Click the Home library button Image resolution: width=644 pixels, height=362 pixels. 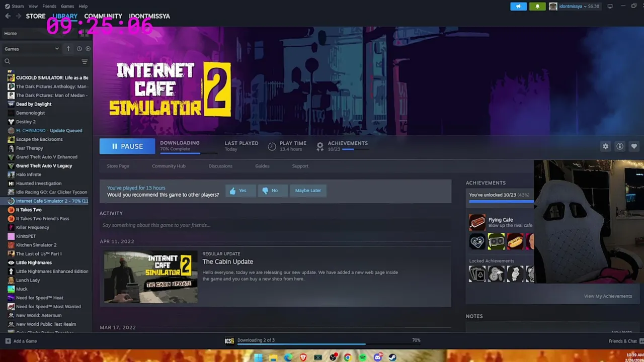pos(39,33)
